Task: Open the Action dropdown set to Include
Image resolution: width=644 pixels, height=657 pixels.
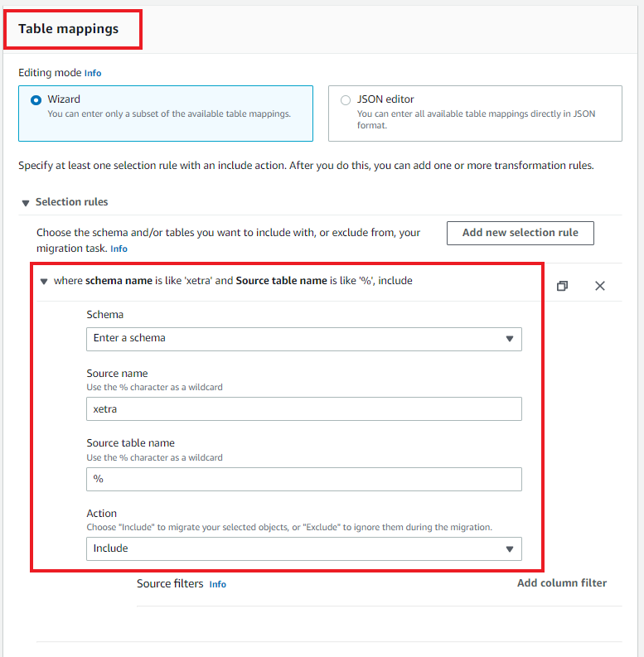Action: point(303,548)
